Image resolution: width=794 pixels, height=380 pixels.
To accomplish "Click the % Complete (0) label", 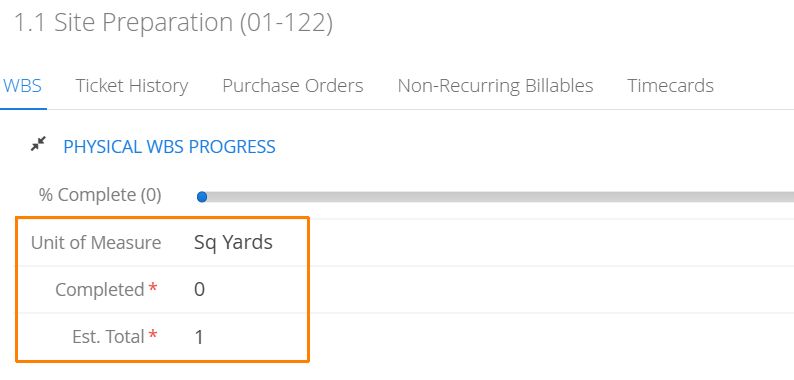I will pos(100,195).
